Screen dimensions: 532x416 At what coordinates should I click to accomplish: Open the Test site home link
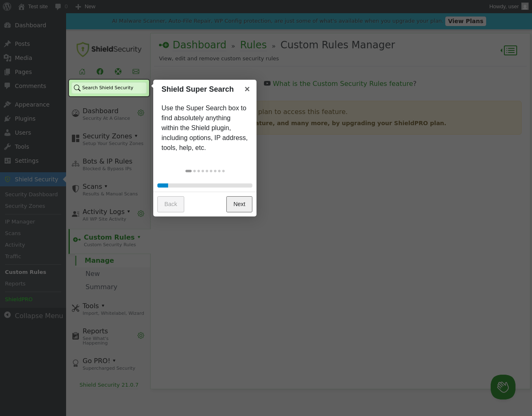point(33,7)
